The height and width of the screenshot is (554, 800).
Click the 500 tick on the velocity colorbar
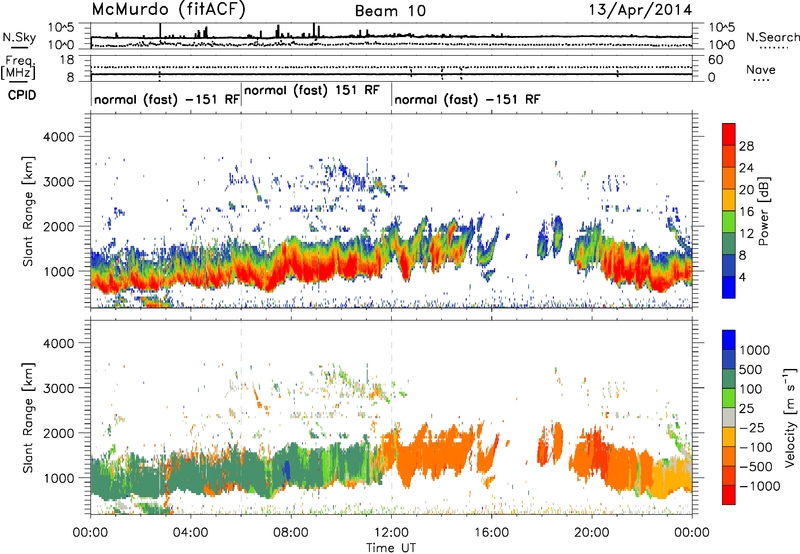pyautogui.click(x=751, y=370)
